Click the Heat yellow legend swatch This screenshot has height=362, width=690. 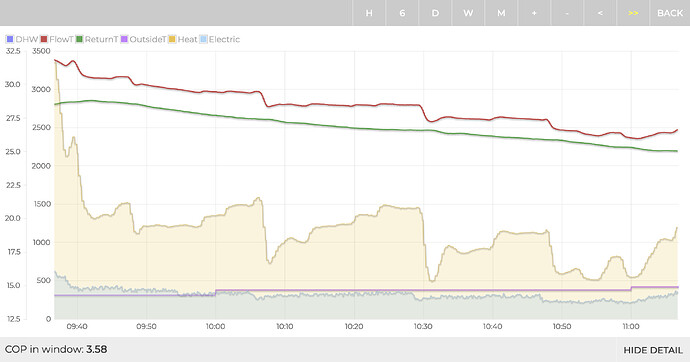pyautogui.click(x=172, y=39)
